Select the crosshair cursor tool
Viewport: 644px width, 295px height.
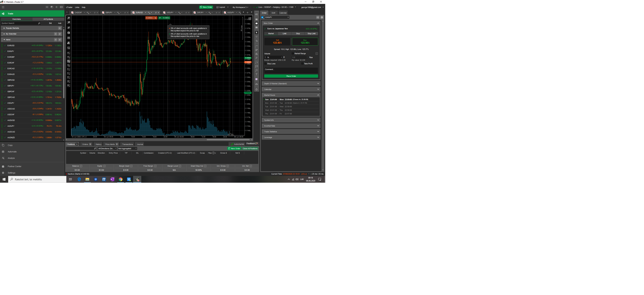click(x=256, y=37)
